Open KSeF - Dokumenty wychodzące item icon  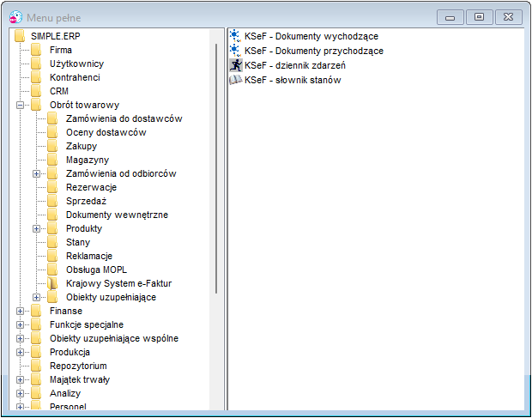235,36
